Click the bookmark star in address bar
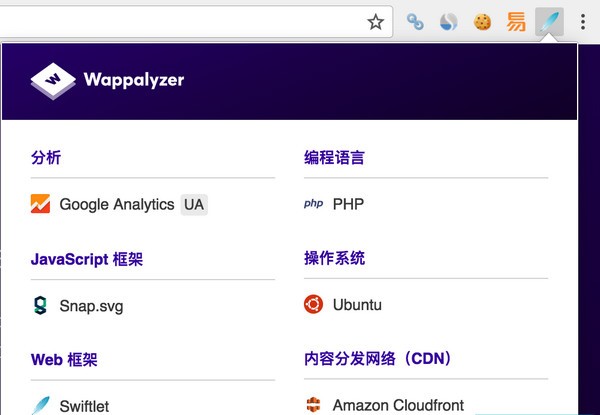 coord(375,22)
